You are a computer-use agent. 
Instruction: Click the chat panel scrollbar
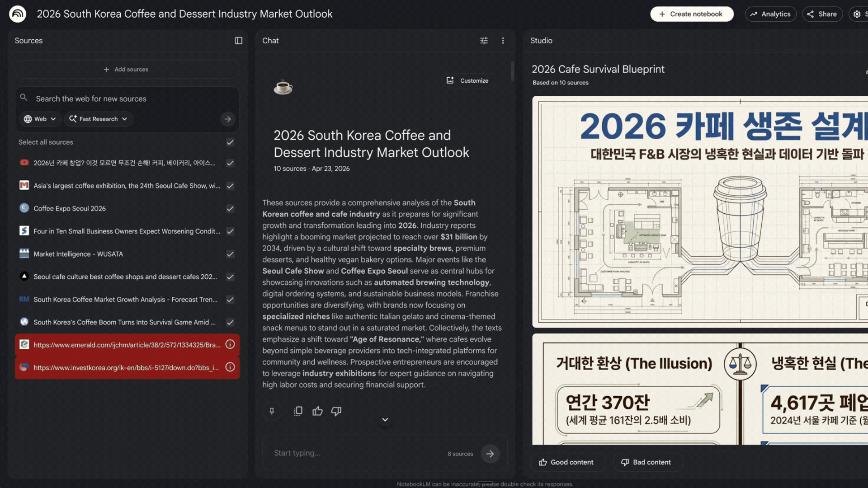click(x=512, y=71)
